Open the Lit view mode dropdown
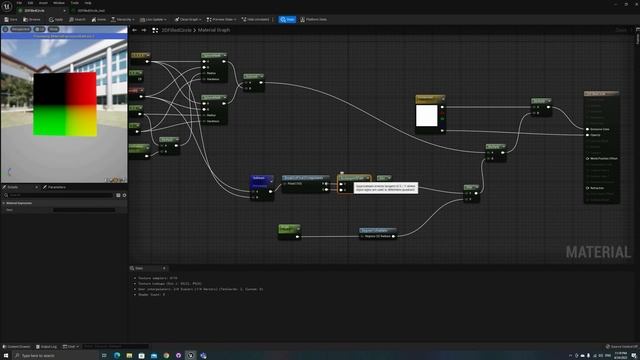 [x=40, y=29]
